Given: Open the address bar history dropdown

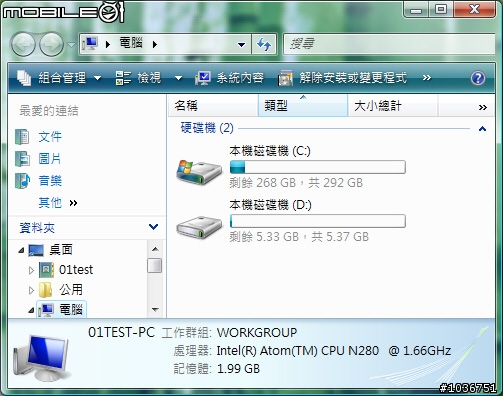Looking at the screenshot, I should coord(242,44).
